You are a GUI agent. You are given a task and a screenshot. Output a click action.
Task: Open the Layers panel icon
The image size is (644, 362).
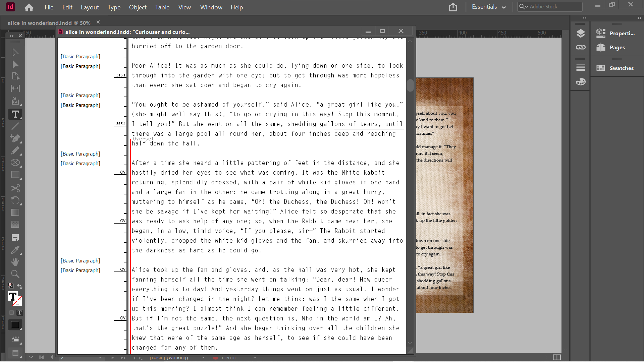tap(581, 33)
